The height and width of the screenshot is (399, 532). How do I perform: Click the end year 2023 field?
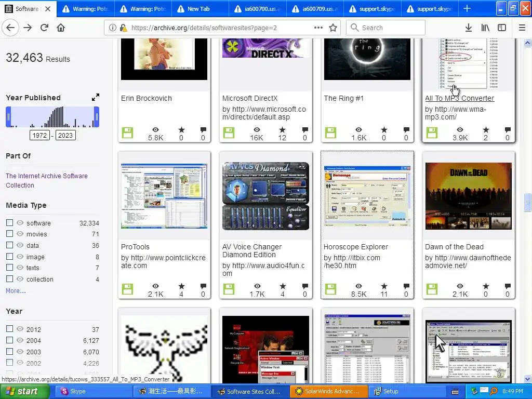(65, 136)
